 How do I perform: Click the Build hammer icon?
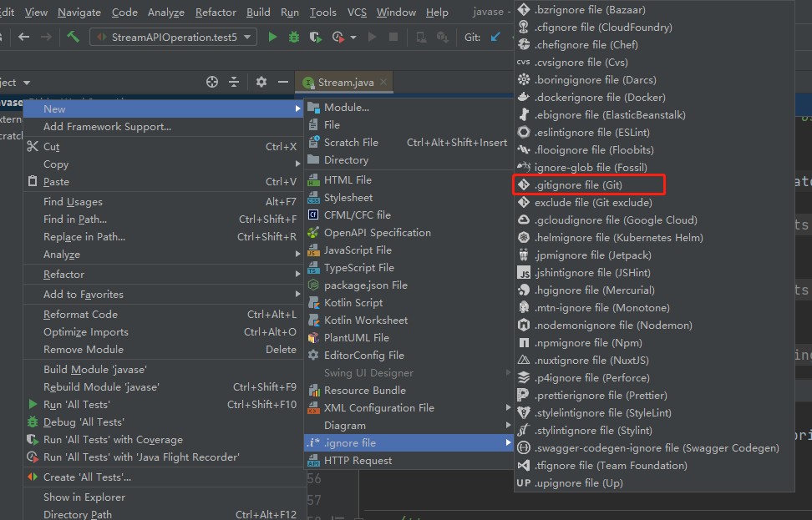click(73, 37)
